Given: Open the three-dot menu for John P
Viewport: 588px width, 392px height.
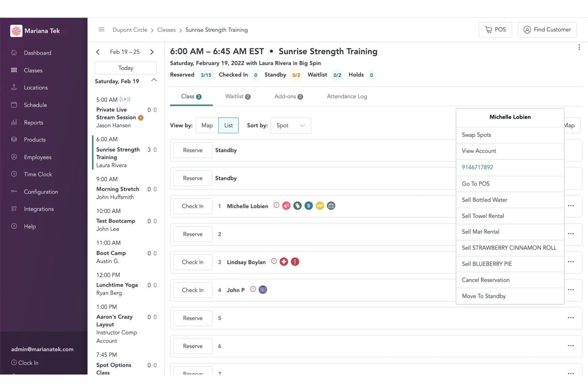Looking at the screenshot, I should (x=571, y=290).
